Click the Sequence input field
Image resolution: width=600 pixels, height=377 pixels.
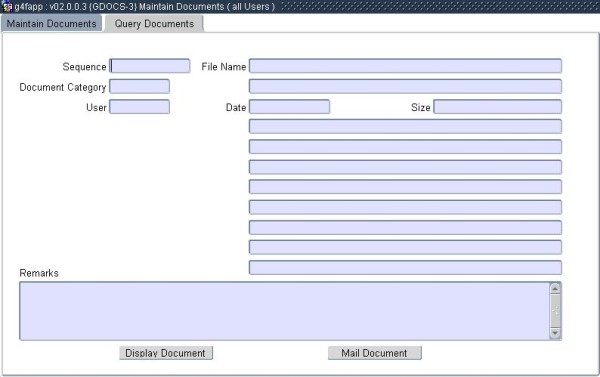click(x=150, y=66)
